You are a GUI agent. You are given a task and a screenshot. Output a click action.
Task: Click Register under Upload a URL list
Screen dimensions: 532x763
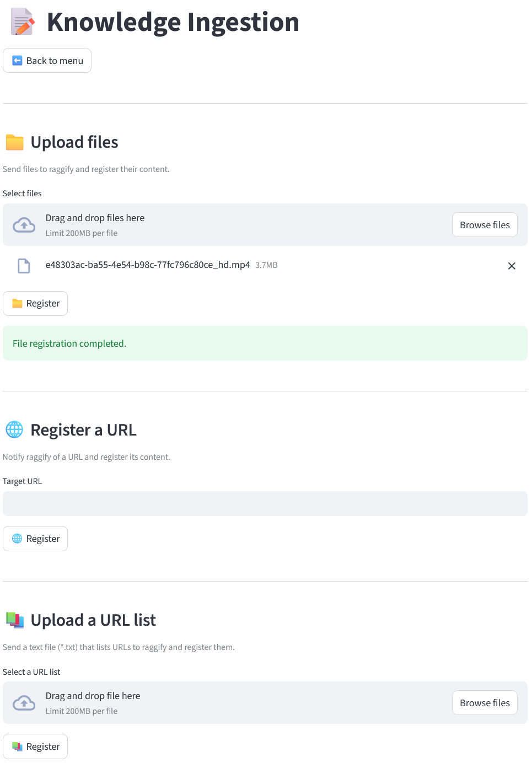[35, 746]
